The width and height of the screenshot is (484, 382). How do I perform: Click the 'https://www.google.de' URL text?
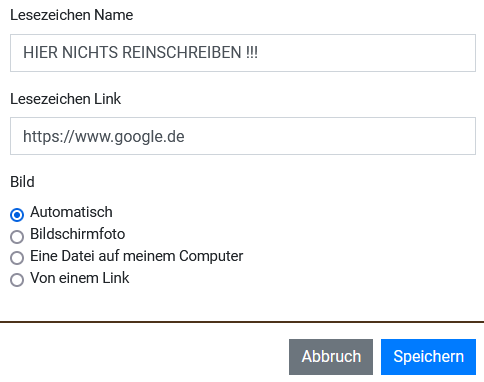(x=104, y=137)
